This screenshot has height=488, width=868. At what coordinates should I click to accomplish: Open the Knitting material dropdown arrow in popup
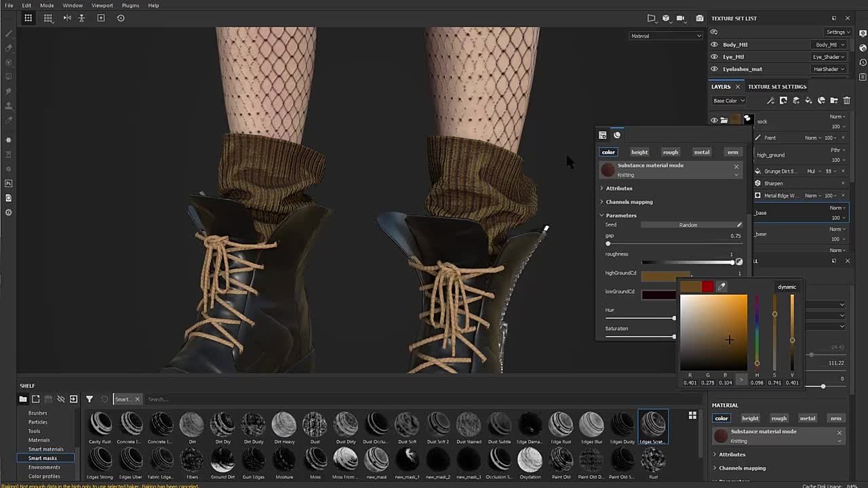pyautogui.click(x=736, y=175)
